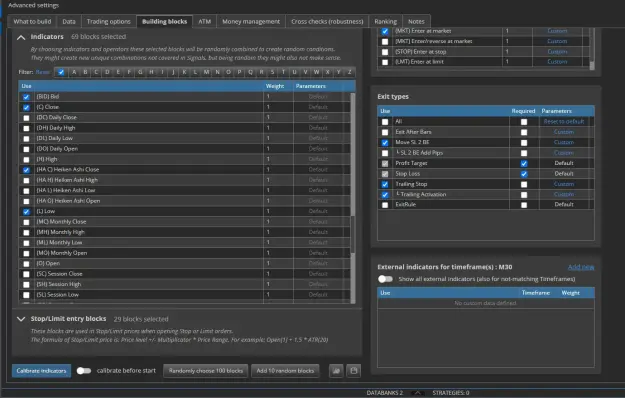Check the All exit types Use checkbox
The width and height of the screenshot is (625, 398).
[x=385, y=122]
